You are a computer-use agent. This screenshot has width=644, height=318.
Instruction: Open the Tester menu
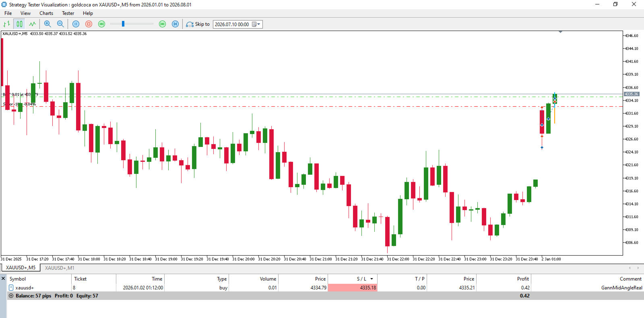pos(68,13)
